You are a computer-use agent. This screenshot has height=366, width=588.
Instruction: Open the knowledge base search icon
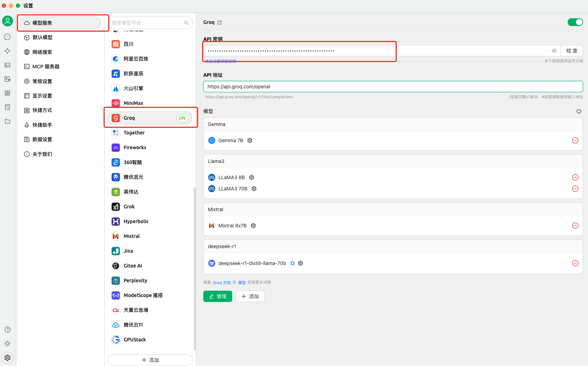[x=7, y=107]
